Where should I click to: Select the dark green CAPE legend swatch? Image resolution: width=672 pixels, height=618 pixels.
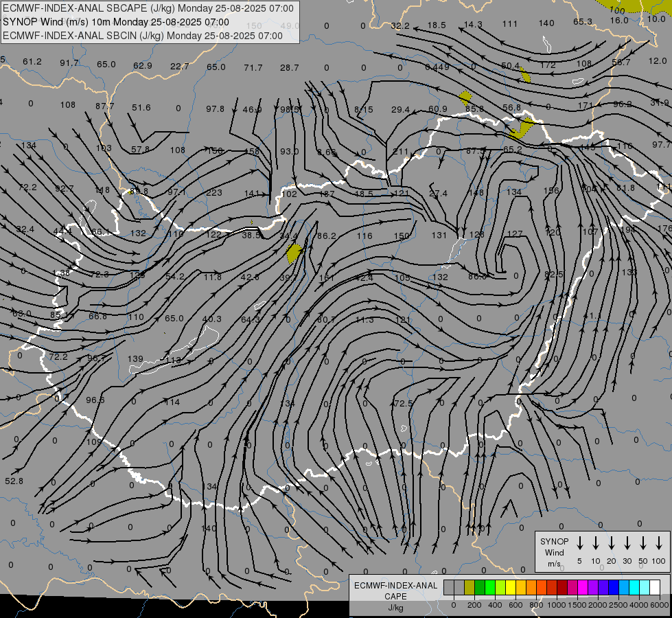pyautogui.click(x=480, y=588)
